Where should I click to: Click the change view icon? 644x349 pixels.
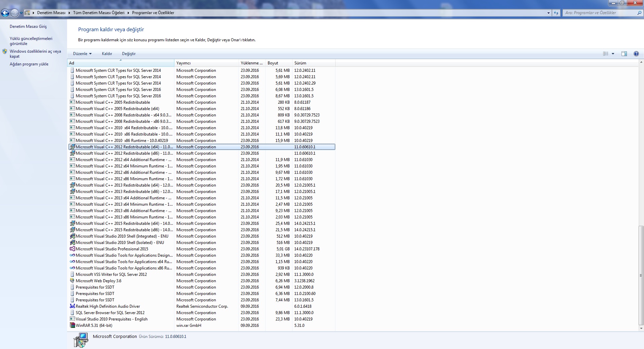pos(605,54)
